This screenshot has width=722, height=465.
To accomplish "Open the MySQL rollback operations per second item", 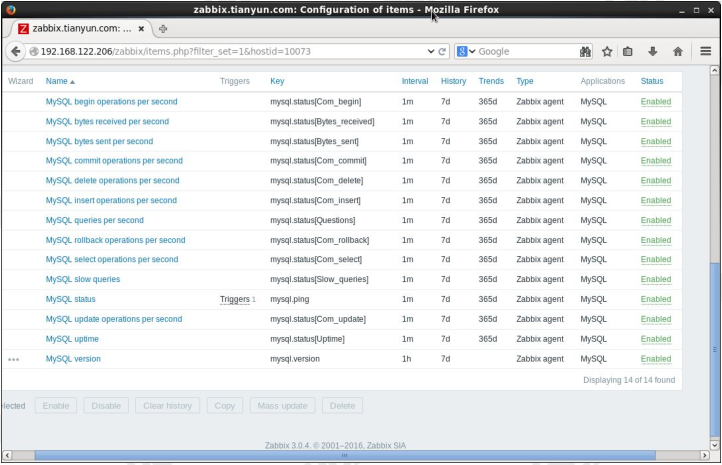I will coord(116,240).
